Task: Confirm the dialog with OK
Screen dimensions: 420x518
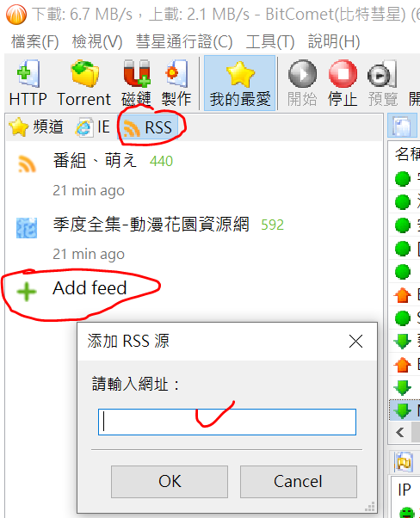Action: tap(170, 482)
